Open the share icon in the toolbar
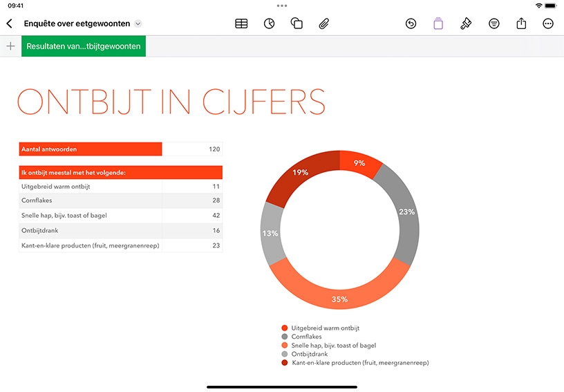Viewport: 564px width, 392px height. click(521, 24)
